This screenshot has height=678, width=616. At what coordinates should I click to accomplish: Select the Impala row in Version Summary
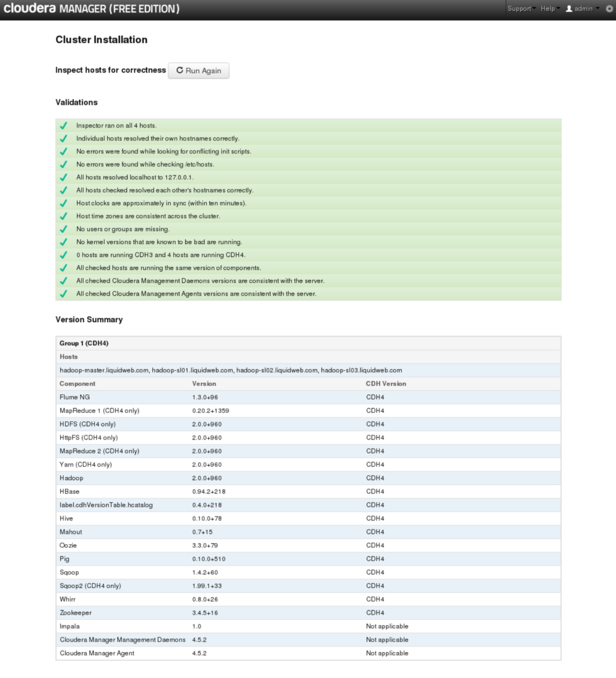pyautogui.click(x=70, y=626)
